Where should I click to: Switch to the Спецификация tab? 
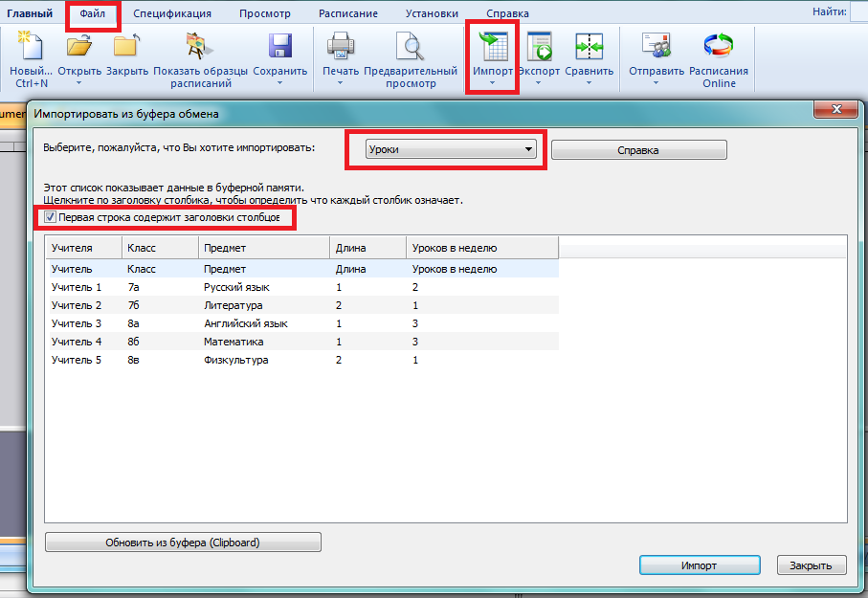pos(172,13)
